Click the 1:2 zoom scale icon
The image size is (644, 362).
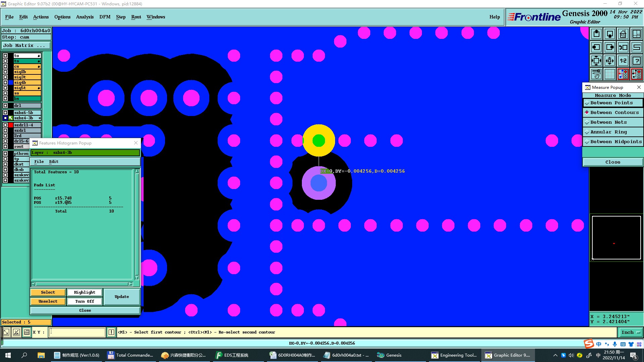[623, 61]
